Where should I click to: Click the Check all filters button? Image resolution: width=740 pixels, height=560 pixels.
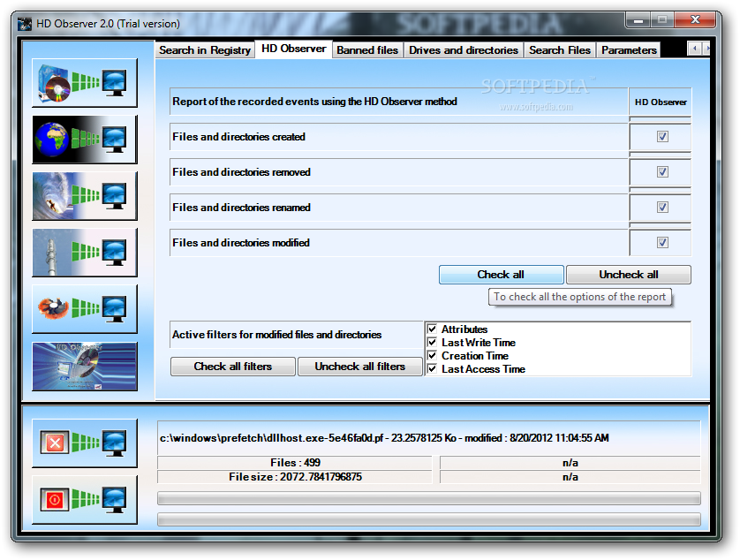tap(233, 367)
